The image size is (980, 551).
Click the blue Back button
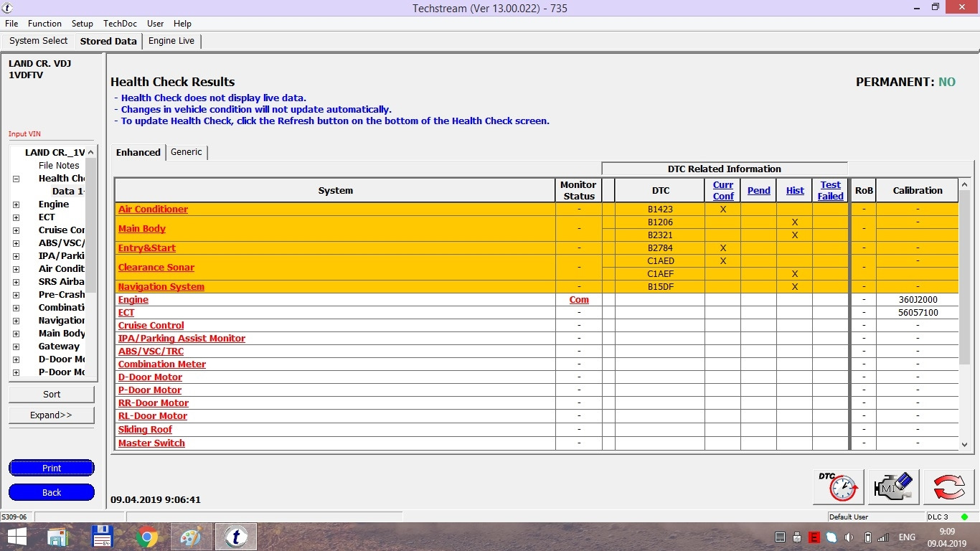(x=52, y=492)
